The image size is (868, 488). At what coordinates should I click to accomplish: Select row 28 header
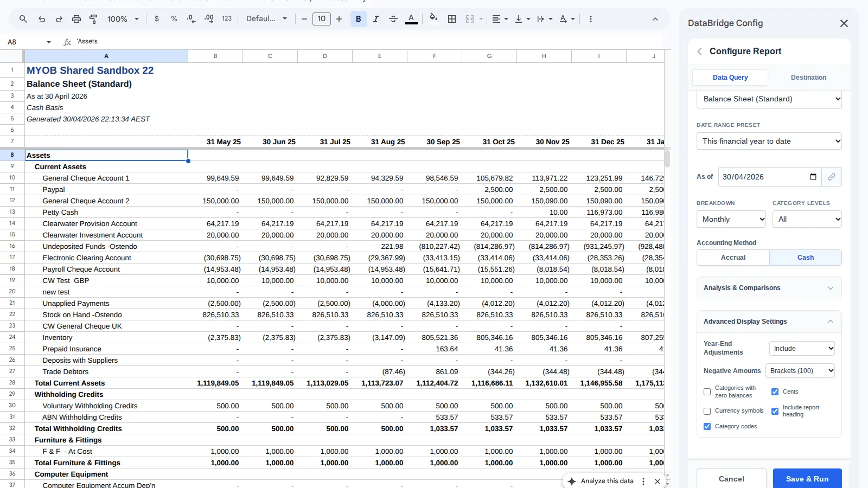pyautogui.click(x=12, y=383)
